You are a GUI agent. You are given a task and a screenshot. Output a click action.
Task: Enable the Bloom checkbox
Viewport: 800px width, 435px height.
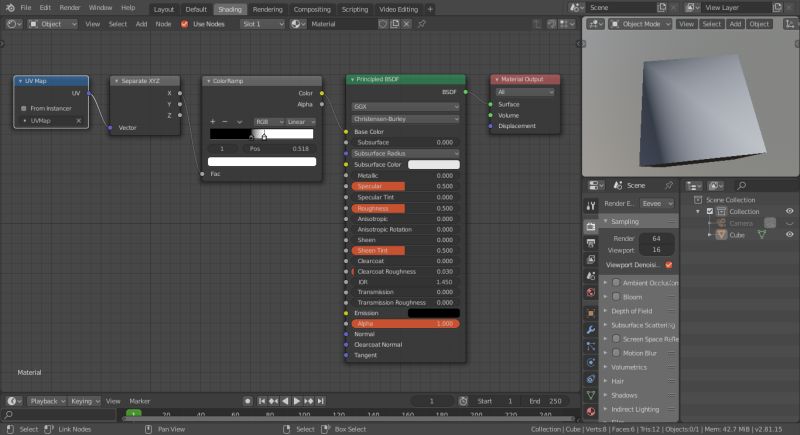pos(616,297)
